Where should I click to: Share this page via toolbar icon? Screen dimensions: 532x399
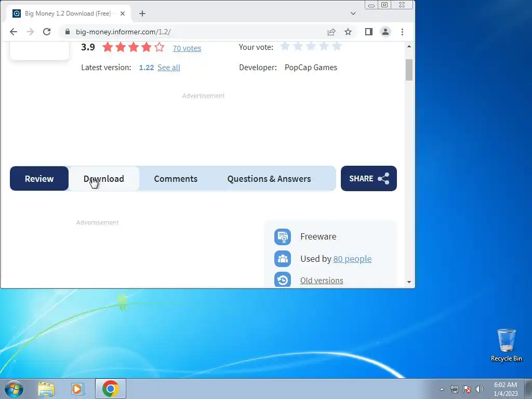[331, 32]
